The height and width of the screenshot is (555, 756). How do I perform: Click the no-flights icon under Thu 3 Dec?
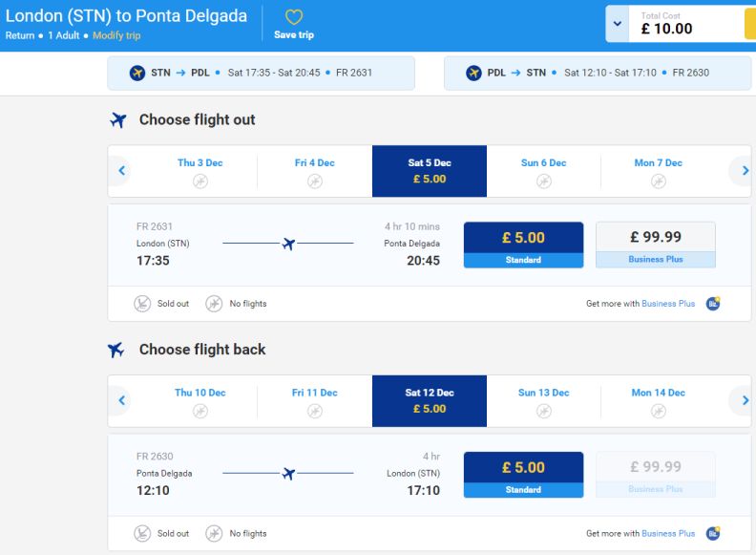pos(200,181)
